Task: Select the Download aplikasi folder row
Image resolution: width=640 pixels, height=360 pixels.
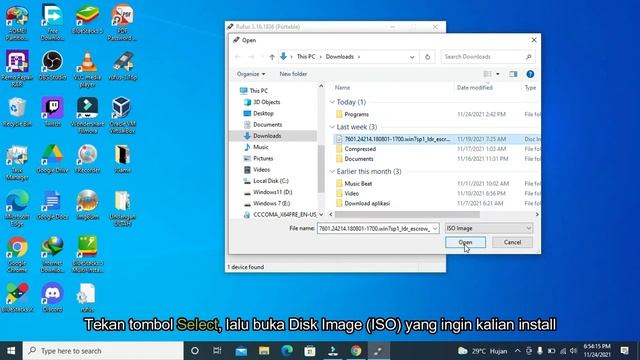Action: tap(437, 203)
